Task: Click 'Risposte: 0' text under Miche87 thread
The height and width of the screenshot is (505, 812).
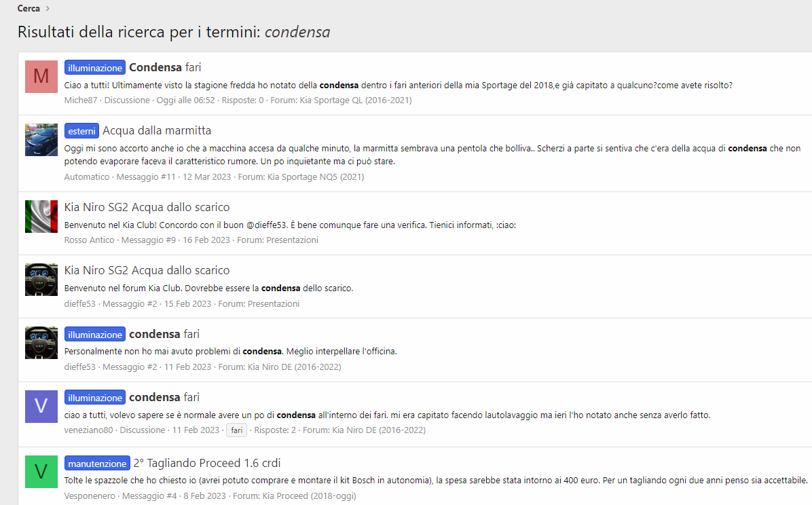Action: [242, 100]
